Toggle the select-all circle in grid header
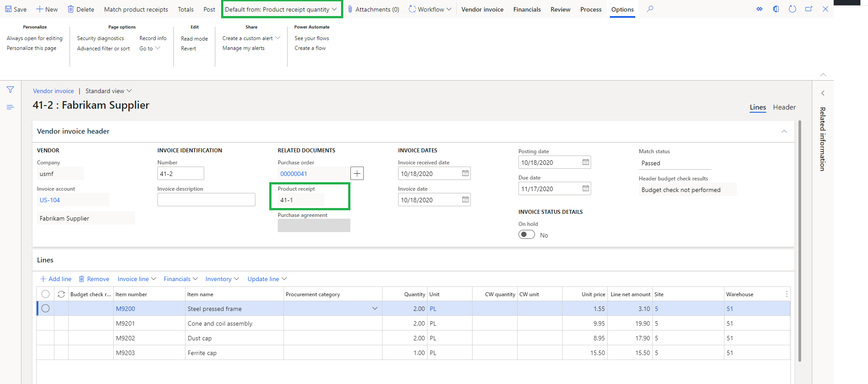 (45, 294)
